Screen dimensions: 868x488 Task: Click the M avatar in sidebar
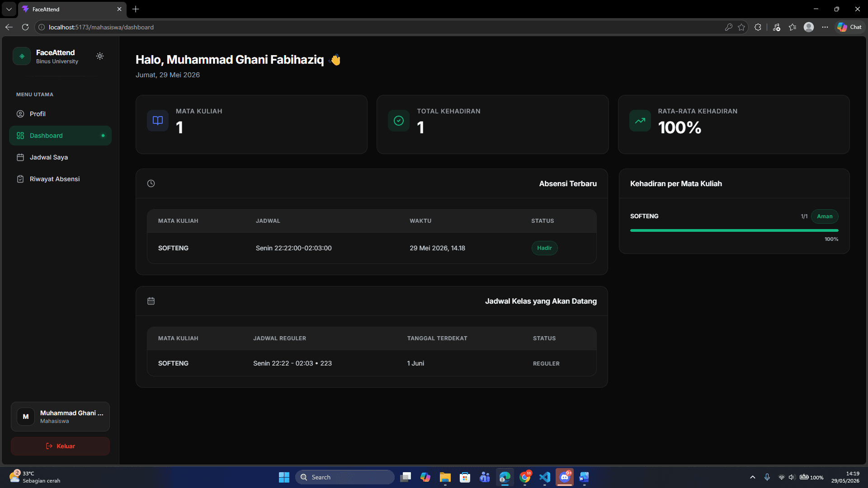click(x=26, y=417)
